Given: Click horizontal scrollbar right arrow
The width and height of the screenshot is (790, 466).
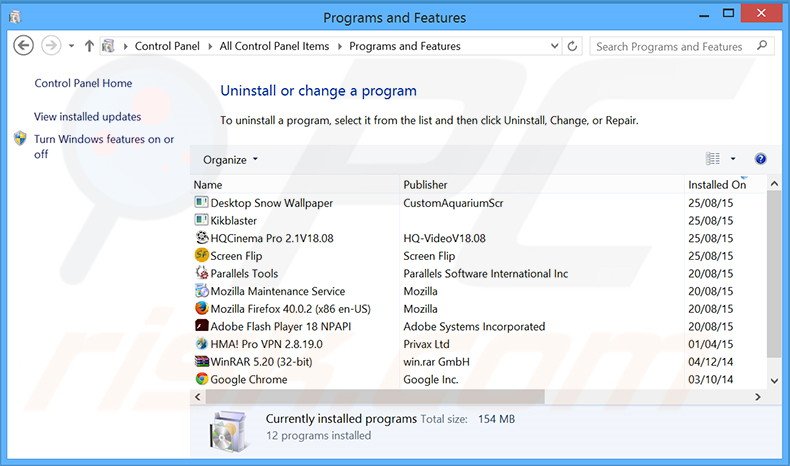Looking at the screenshot, I should click(x=758, y=397).
